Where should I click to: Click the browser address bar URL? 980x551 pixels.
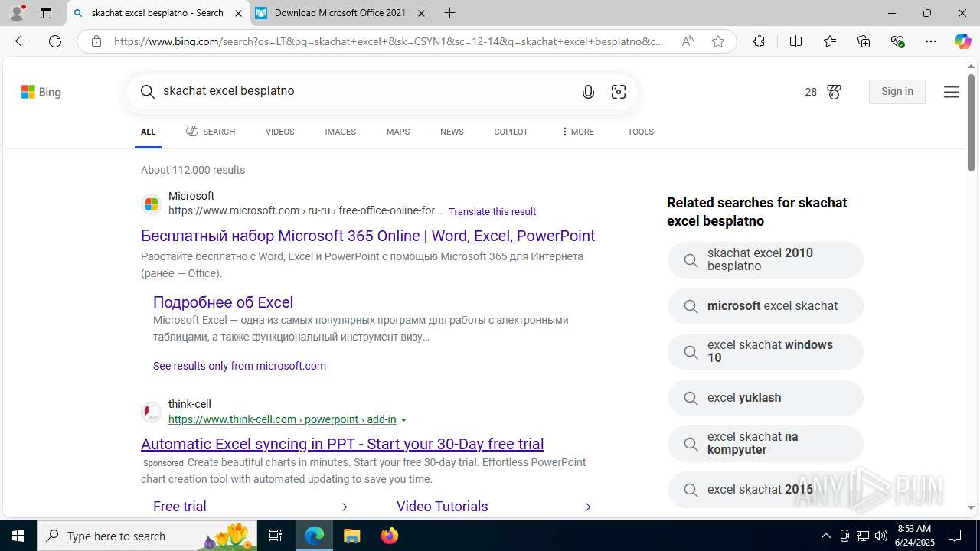click(389, 41)
